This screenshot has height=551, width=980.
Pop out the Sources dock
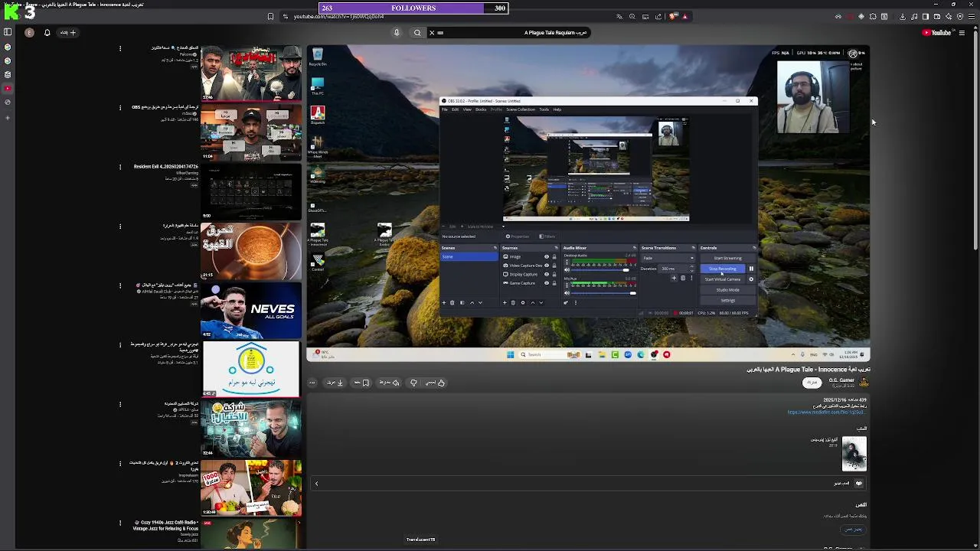point(556,248)
